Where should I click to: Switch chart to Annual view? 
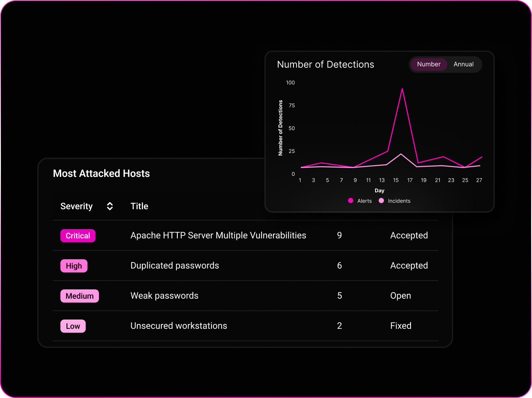(463, 64)
